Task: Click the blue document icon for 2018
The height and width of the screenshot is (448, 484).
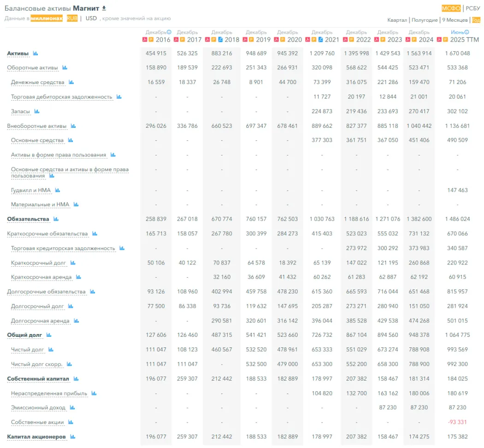Action: pos(220,40)
